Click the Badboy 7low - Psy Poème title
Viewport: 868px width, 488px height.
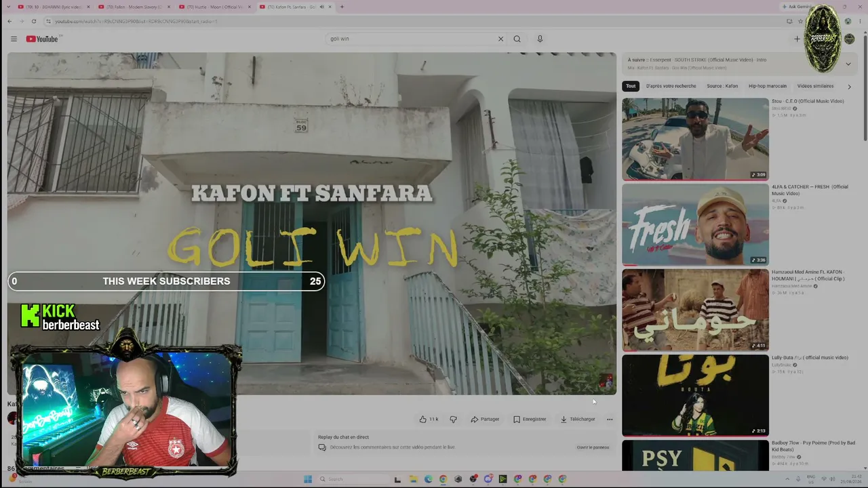click(x=812, y=446)
